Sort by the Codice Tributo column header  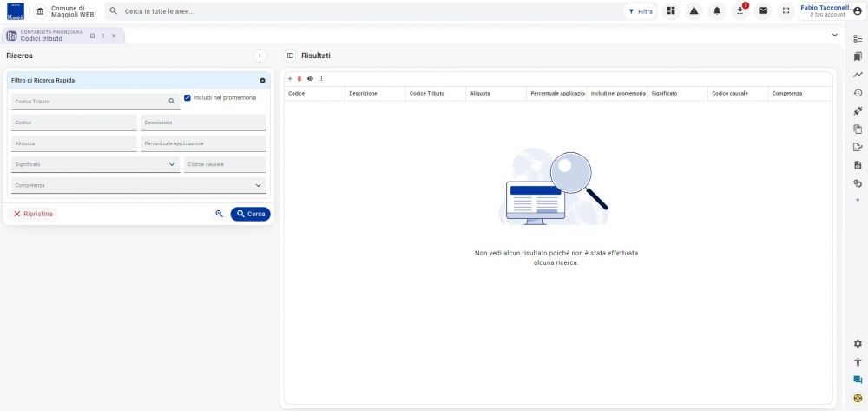[436, 94]
